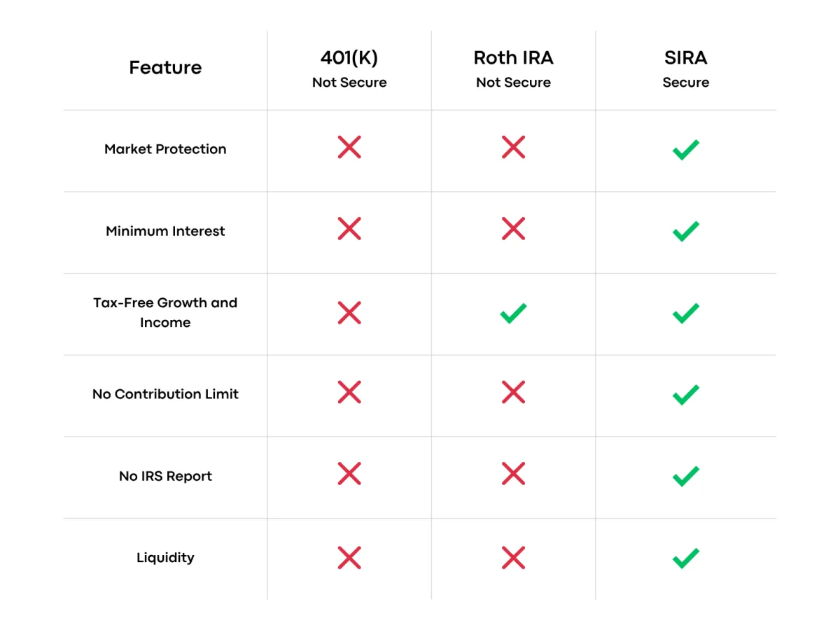840x630 pixels.
Task: Click SIRA checkmark for Minimum Interest
Action: (x=685, y=231)
